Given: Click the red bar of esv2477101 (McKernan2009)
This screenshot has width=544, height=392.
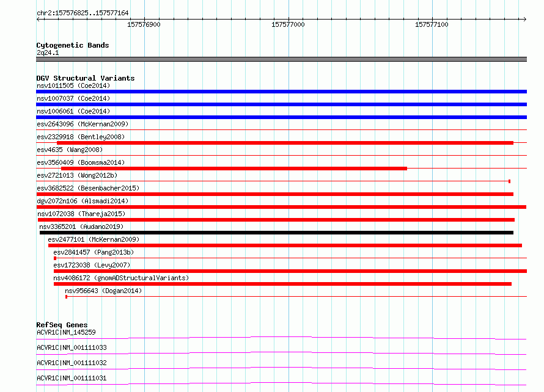Looking at the screenshot, I should tap(285, 245).
